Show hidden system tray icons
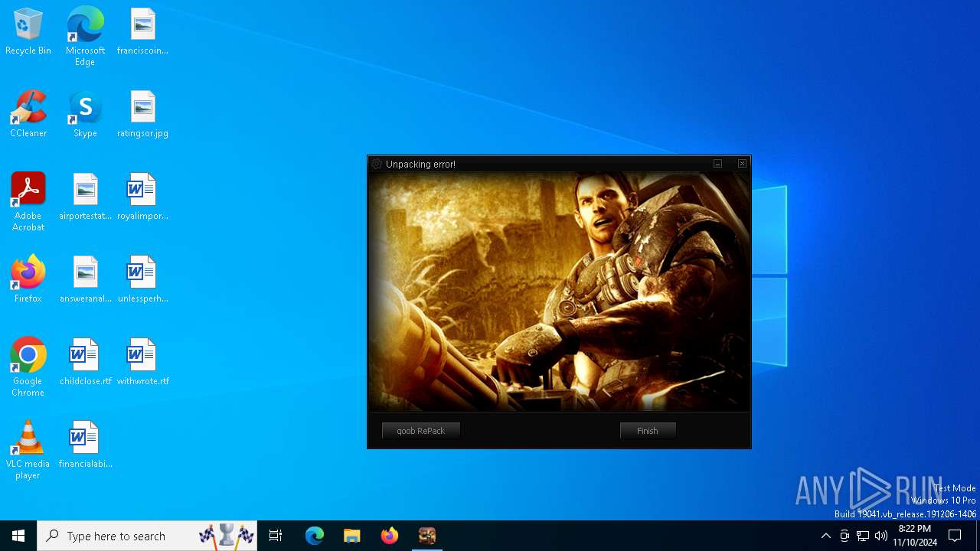 click(825, 536)
